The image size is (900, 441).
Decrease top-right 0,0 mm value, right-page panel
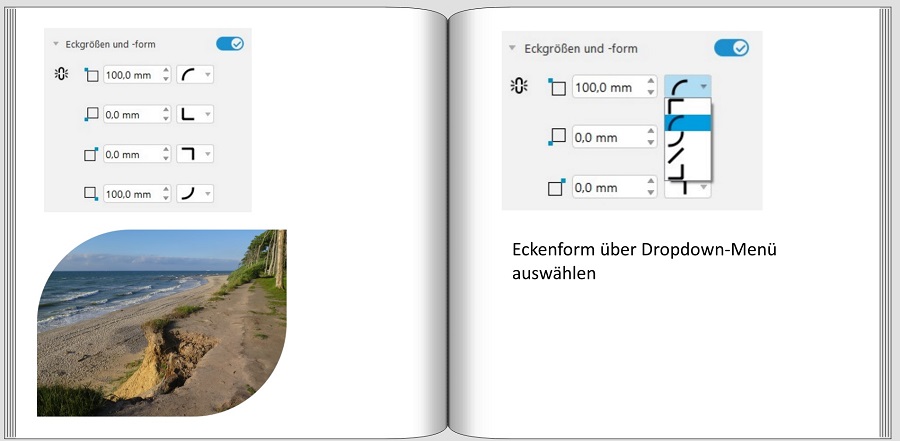pos(651,192)
